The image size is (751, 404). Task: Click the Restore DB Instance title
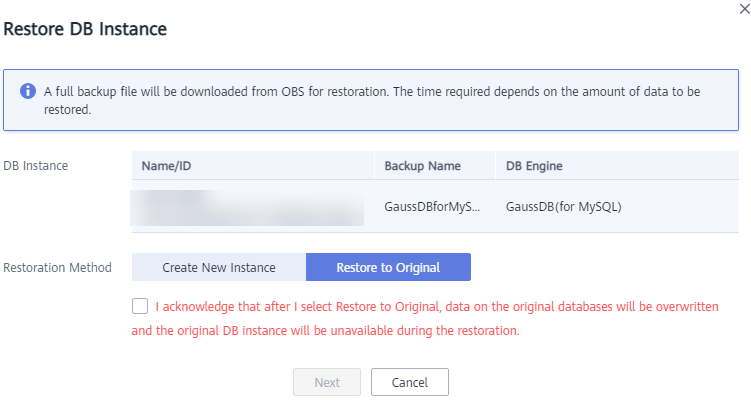pyautogui.click(x=85, y=29)
